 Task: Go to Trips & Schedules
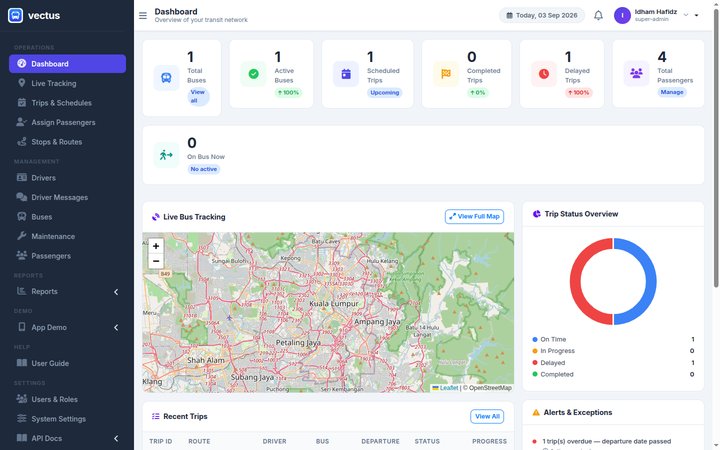tap(68, 103)
